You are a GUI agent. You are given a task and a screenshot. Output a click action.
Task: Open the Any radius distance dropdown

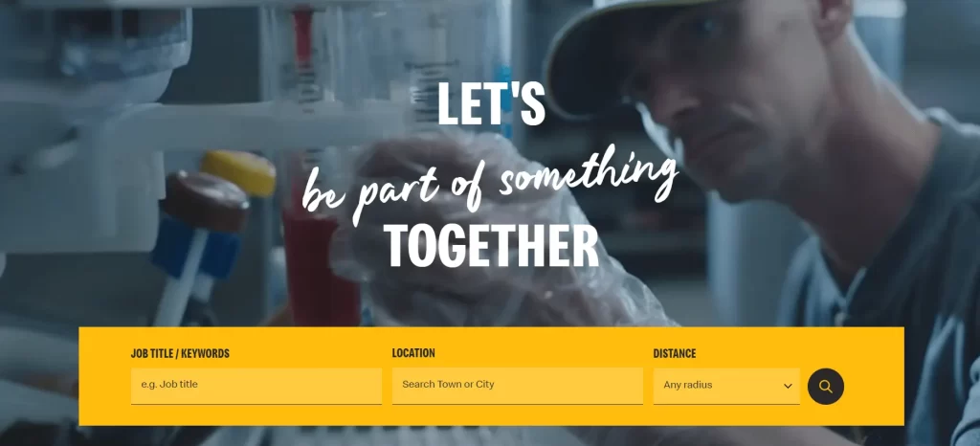click(x=726, y=386)
